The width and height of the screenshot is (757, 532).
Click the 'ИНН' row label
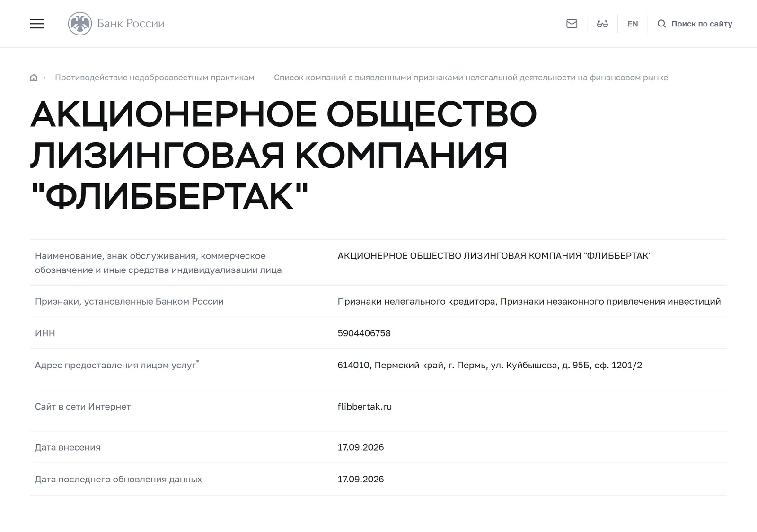point(45,333)
